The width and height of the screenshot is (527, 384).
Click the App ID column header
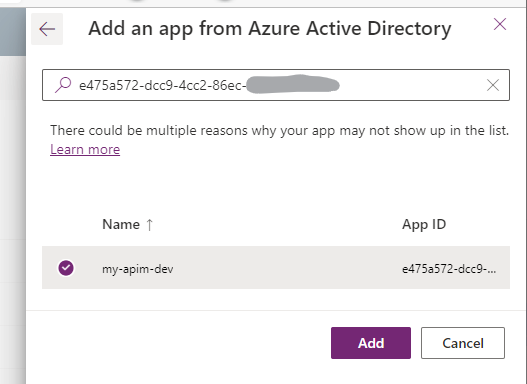coord(424,224)
